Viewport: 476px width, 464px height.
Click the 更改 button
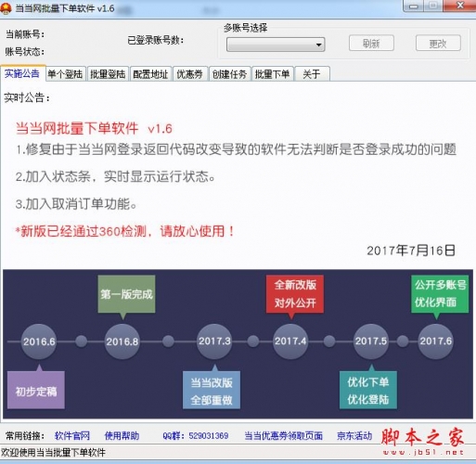tap(438, 44)
